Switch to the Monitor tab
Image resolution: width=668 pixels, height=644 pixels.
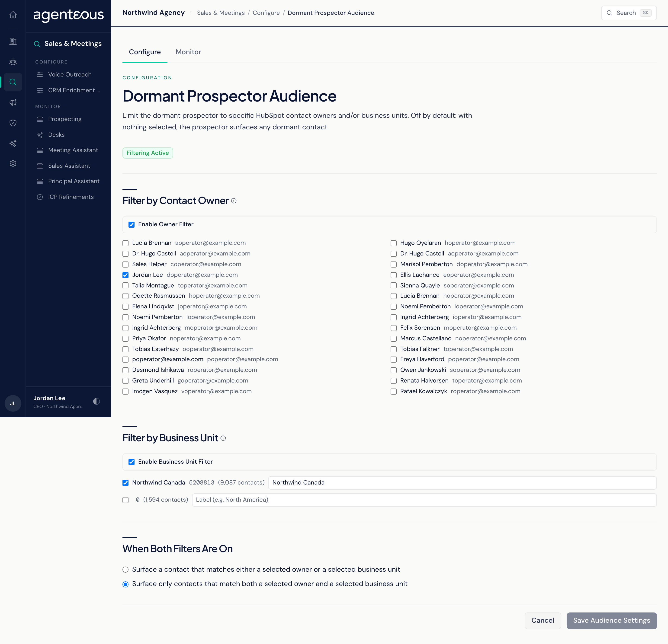click(188, 52)
